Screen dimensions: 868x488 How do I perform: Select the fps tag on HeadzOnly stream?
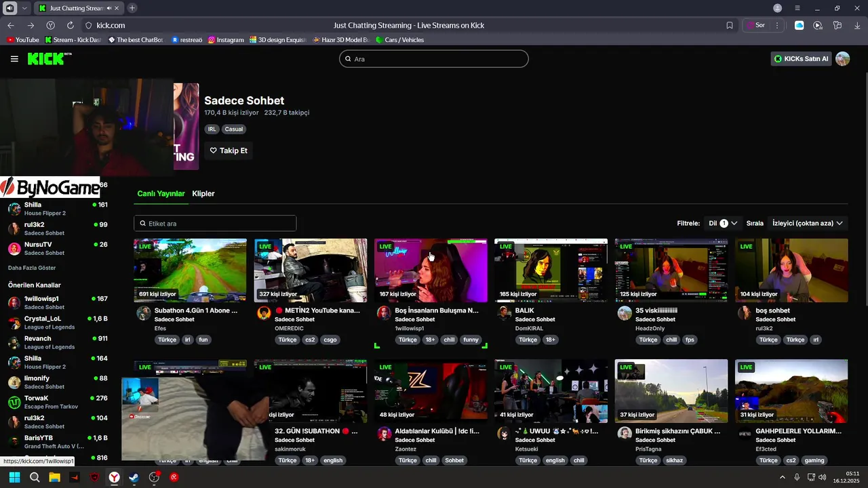click(x=690, y=340)
